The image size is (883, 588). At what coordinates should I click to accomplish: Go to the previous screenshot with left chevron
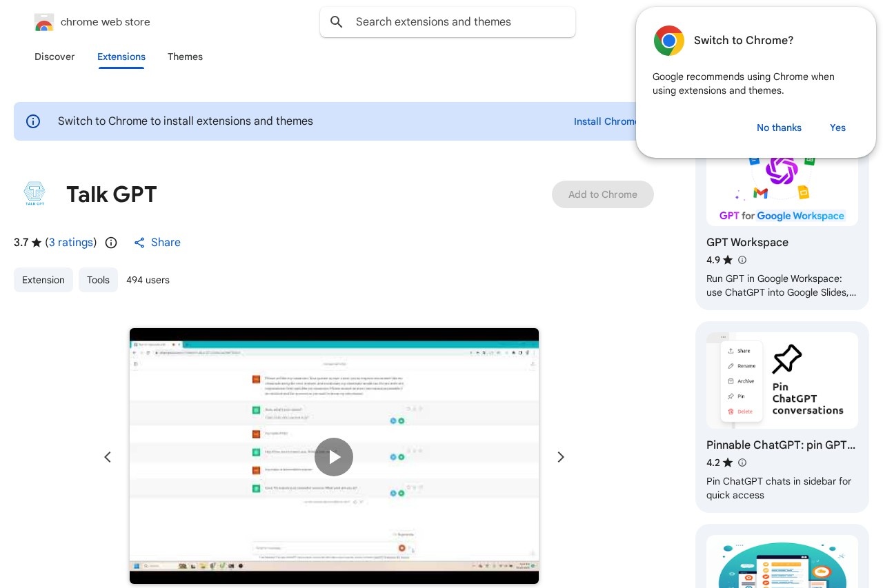coord(108,457)
